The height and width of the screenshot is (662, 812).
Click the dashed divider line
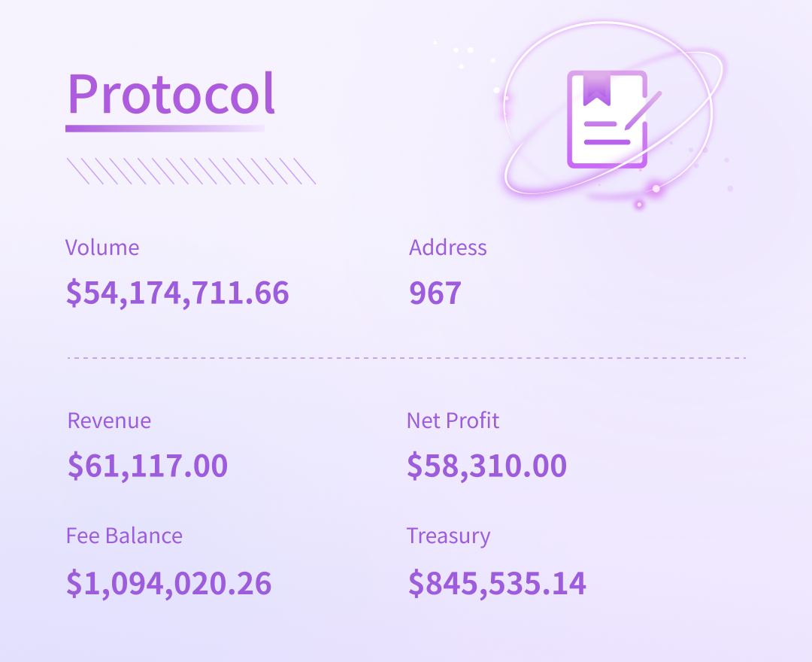(x=407, y=358)
